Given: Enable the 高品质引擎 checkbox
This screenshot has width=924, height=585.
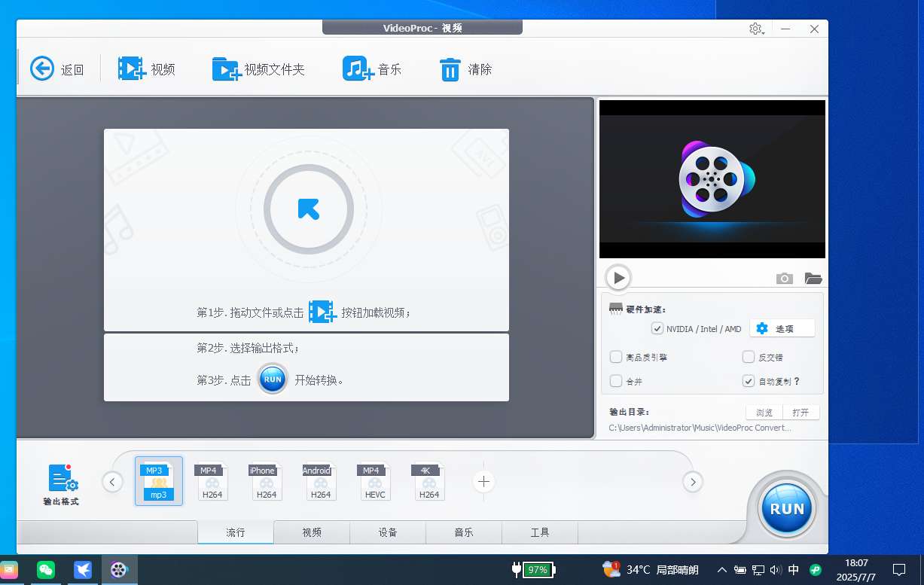Looking at the screenshot, I should [x=616, y=357].
